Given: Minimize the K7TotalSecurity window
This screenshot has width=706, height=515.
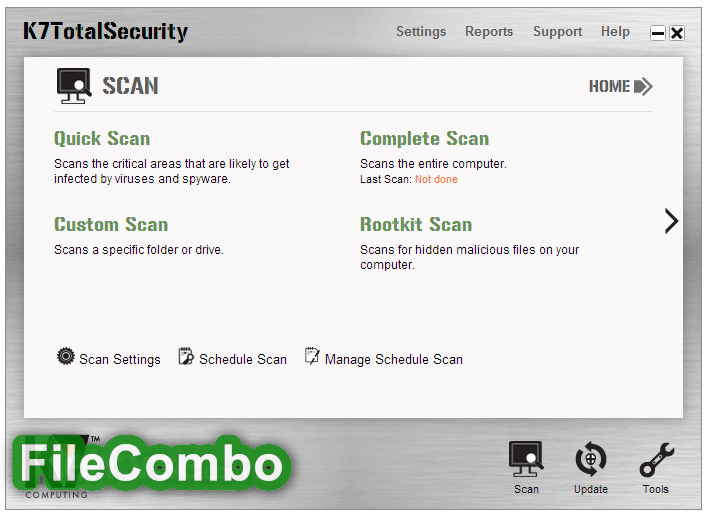Looking at the screenshot, I should (658, 33).
